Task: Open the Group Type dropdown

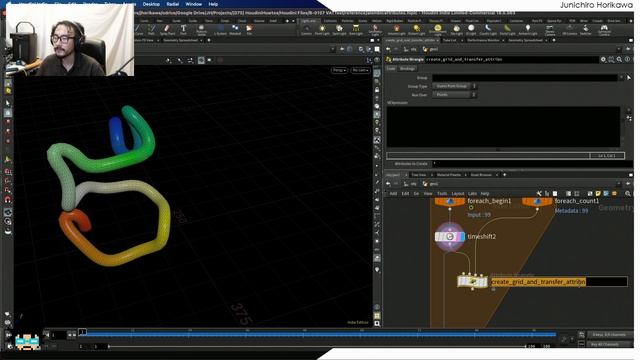Action: pos(454,86)
